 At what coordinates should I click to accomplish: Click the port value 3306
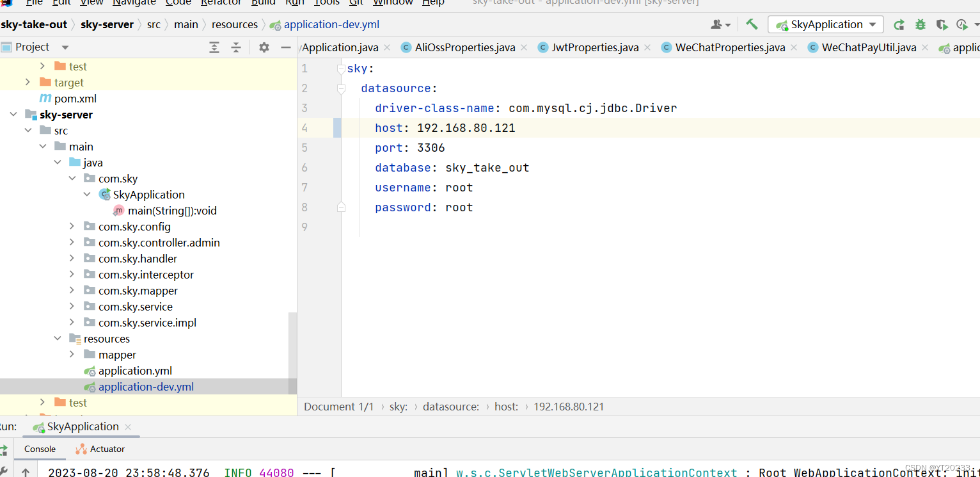pos(431,148)
